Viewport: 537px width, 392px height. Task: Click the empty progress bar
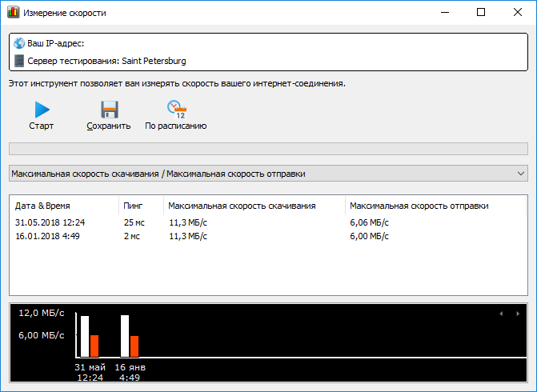268,148
